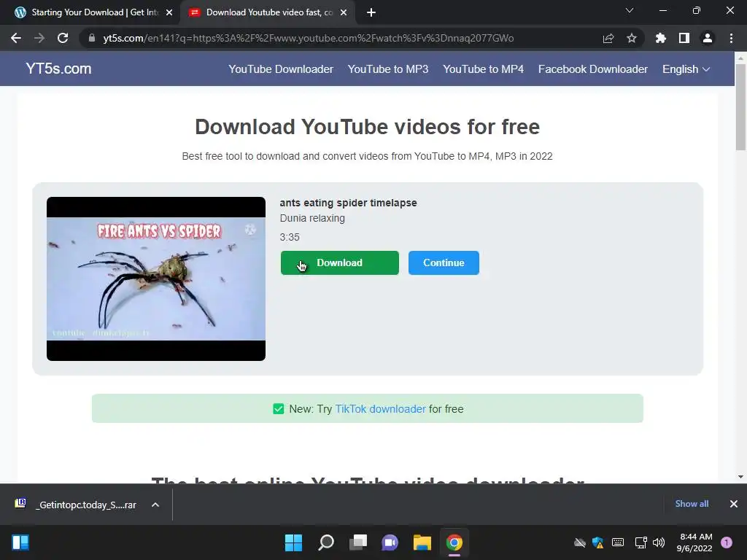The width and height of the screenshot is (747, 560).
Task: Open Teams Chat taskbar icon
Action: coord(390,542)
